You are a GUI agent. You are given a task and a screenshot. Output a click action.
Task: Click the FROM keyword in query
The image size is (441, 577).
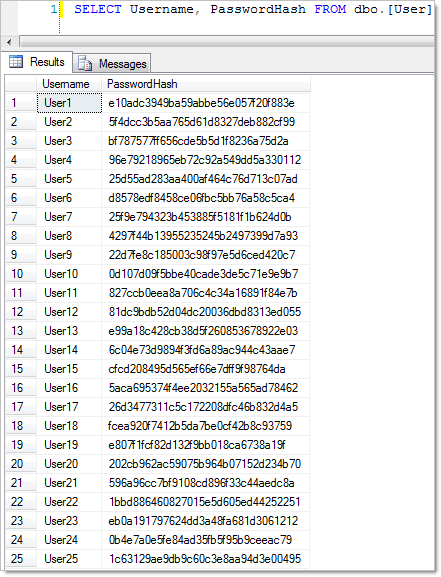pos(330,9)
